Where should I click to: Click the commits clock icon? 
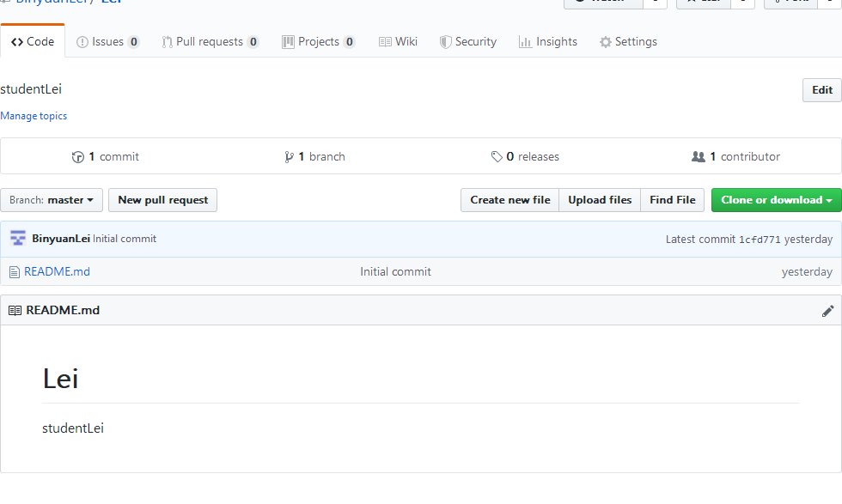pos(78,157)
